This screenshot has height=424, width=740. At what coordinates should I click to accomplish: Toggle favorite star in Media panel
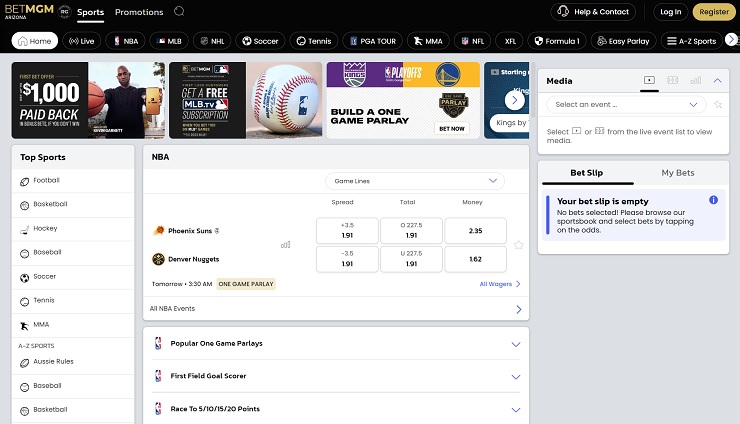pos(718,104)
